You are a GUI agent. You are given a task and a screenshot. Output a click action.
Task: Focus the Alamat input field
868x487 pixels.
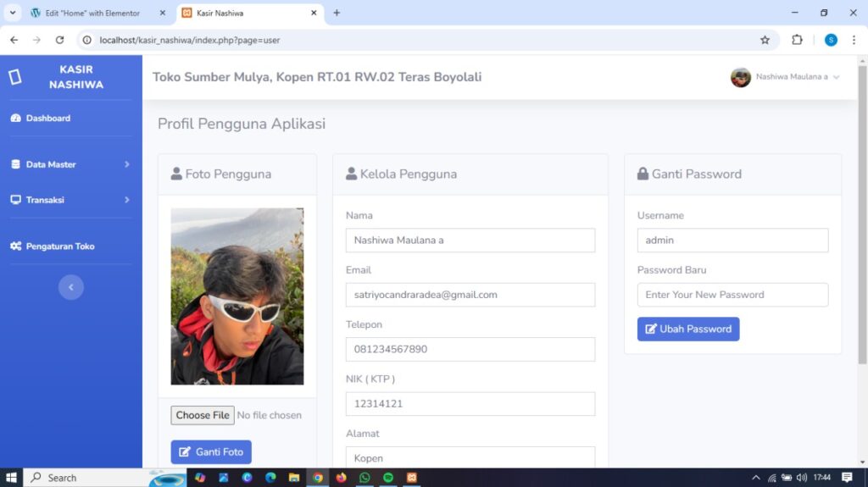pyautogui.click(x=470, y=457)
